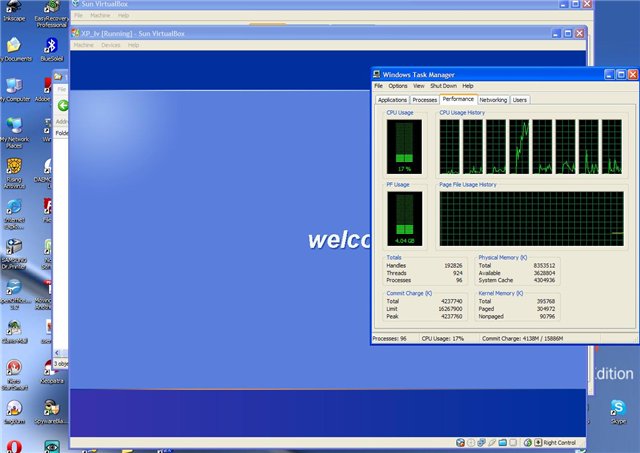This screenshot has width=640, height=453.
Task: Click the Task Manager title bar icon
Action: click(x=376, y=74)
